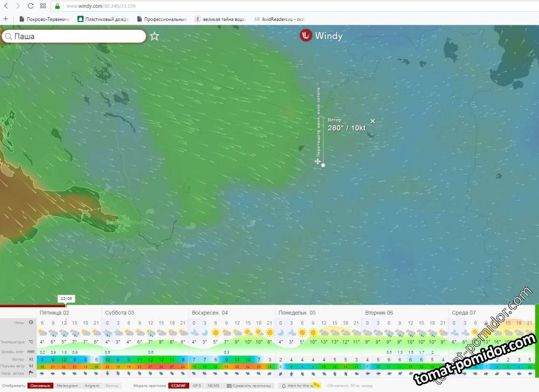Select the ECMWF forecast model

coord(178,386)
